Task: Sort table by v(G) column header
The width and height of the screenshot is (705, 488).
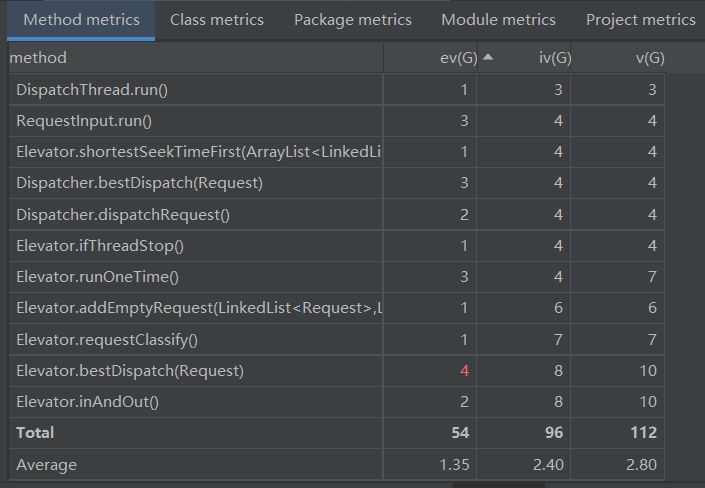Action: tap(649, 58)
